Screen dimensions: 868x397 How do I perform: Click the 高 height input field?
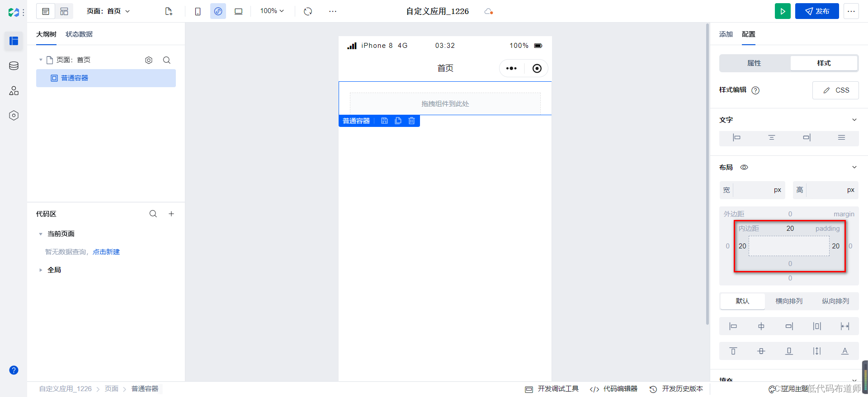tap(826, 190)
